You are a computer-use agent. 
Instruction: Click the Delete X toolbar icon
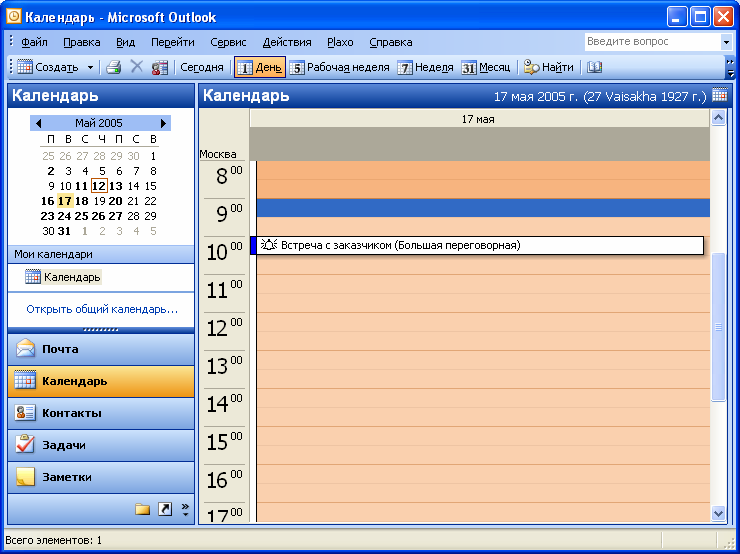[136, 67]
